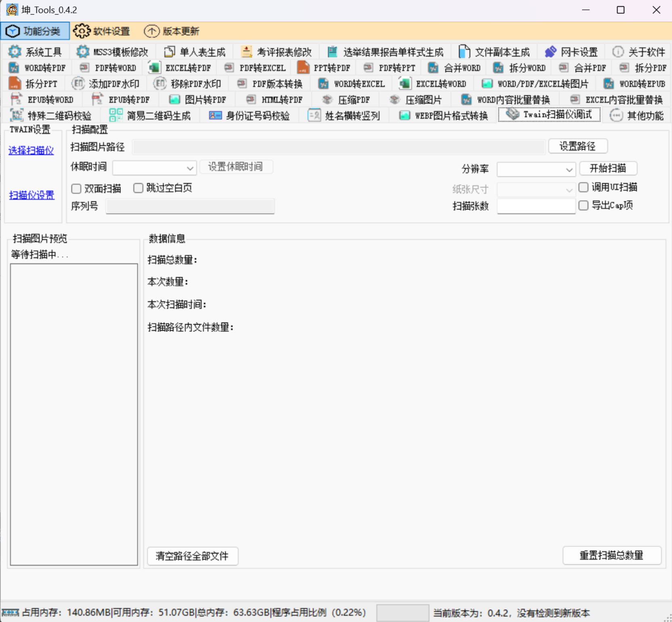Open WORD转EPUB converter
Image resolution: width=672 pixels, height=622 pixels.
(x=634, y=84)
